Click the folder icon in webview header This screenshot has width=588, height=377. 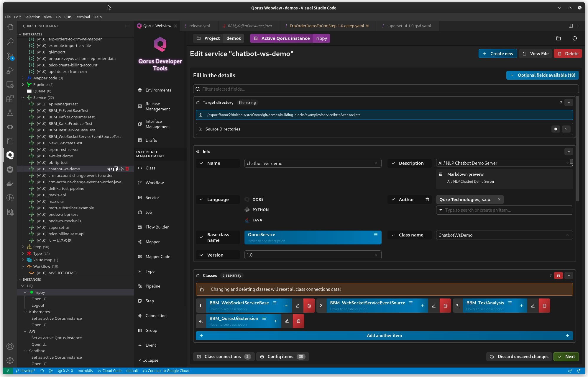(558, 38)
